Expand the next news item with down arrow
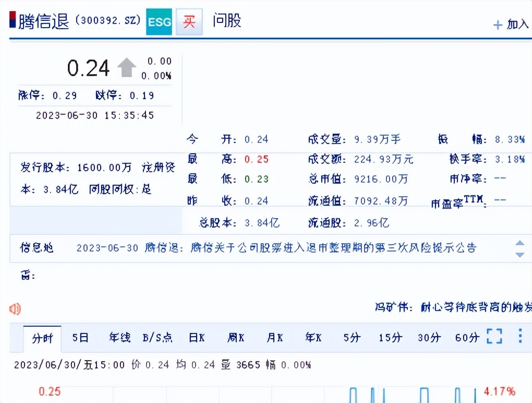This screenshot has height=403, width=532. coord(520,254)
